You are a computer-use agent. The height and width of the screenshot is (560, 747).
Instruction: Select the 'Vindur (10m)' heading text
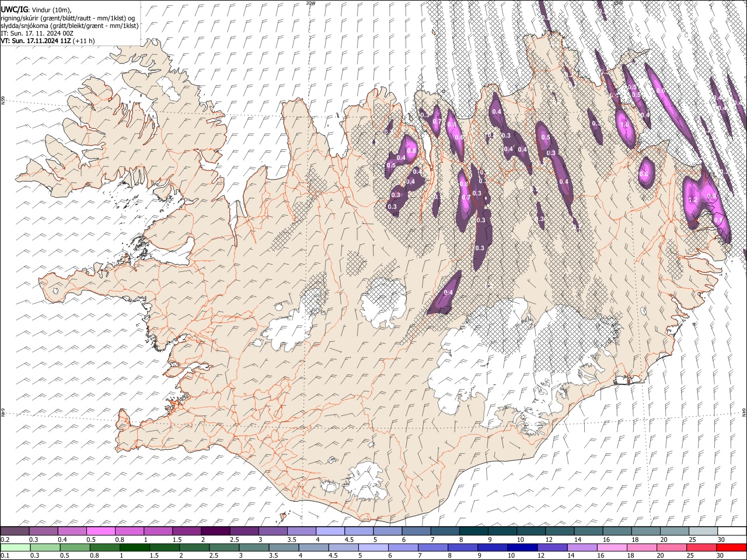click(x=51, y=9)
